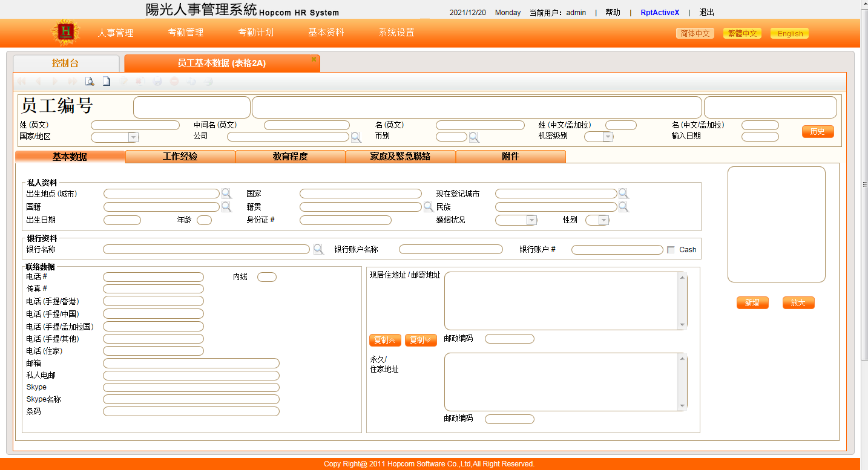This screenshot has height=470, width=868.
Task: Click the Hopcom logo icon
Action: click(66, 33)
